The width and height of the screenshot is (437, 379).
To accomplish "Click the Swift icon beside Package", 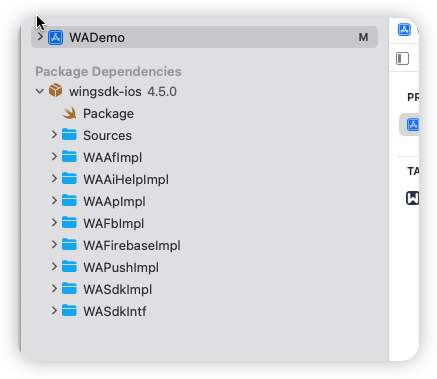I will tap(70, 113).
